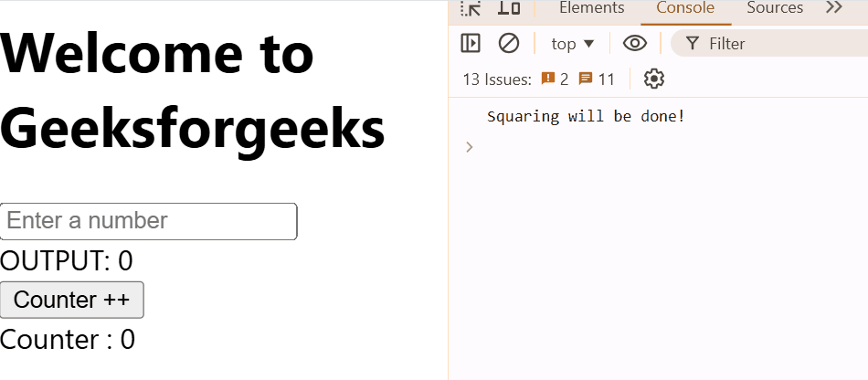Open the '13 Issues' link
868x380 pixels.
(497, 79)
